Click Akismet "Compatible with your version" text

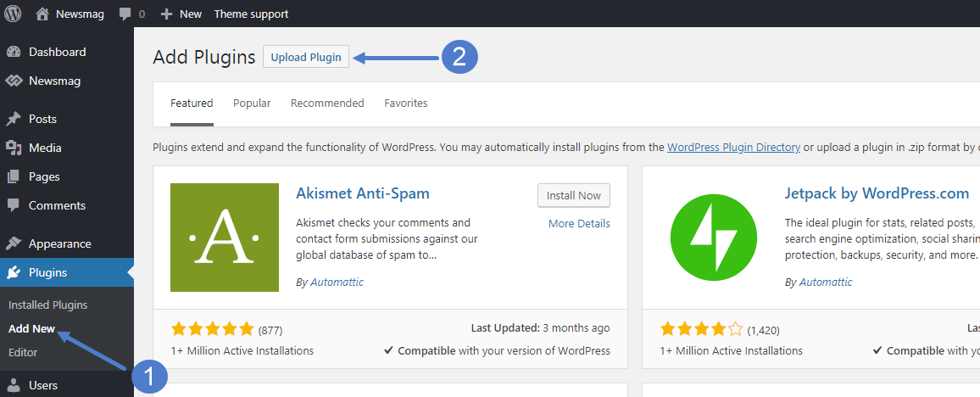pyautogui.click(x=497, y=350)
